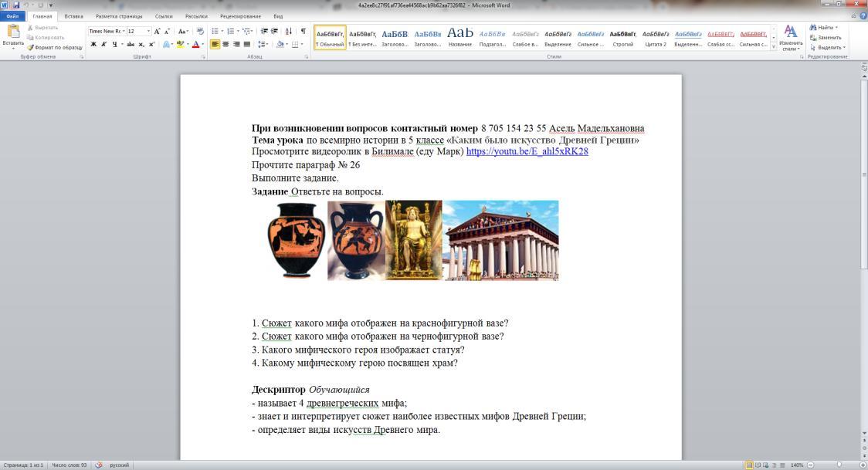The image size is (868, 470).
Task: Open the Times New Roman font dropdown
Action: [122, 32]
